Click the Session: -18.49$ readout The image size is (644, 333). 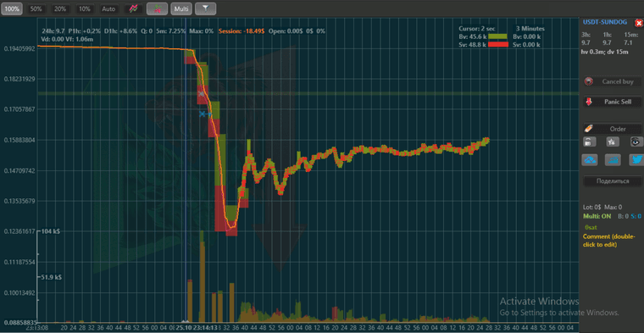[x=242, y=31]
